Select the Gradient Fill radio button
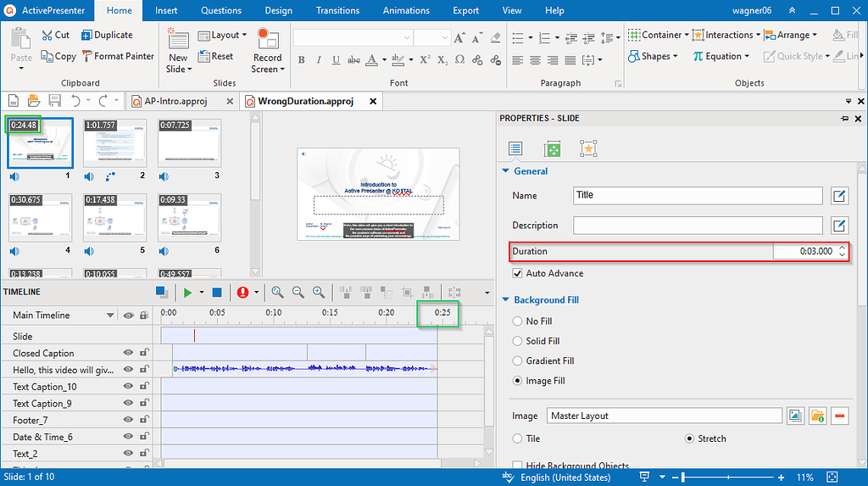Image resolution: width=868 pixels, height=486 pixels. [x=518, y=361]
